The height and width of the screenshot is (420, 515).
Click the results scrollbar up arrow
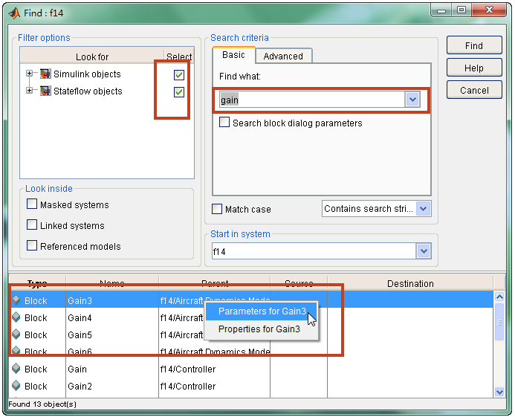tap(499, 297)
